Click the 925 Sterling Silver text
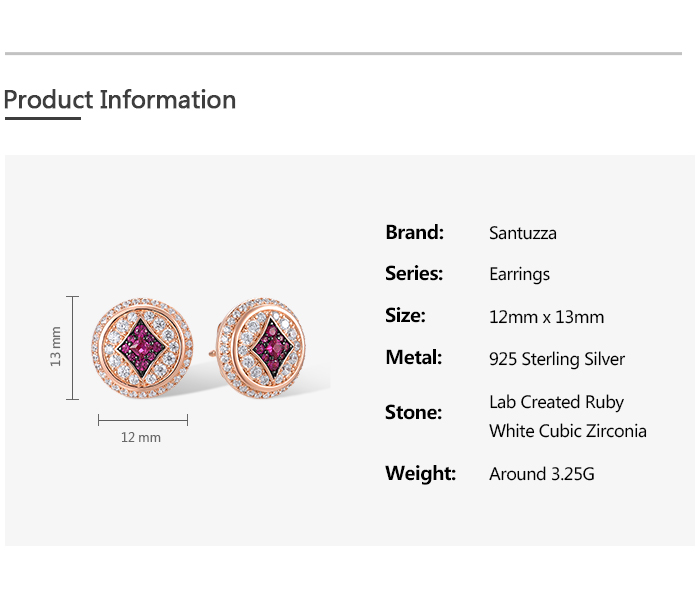The width and height of the screenshot is (700, 596). pos(557,359)
